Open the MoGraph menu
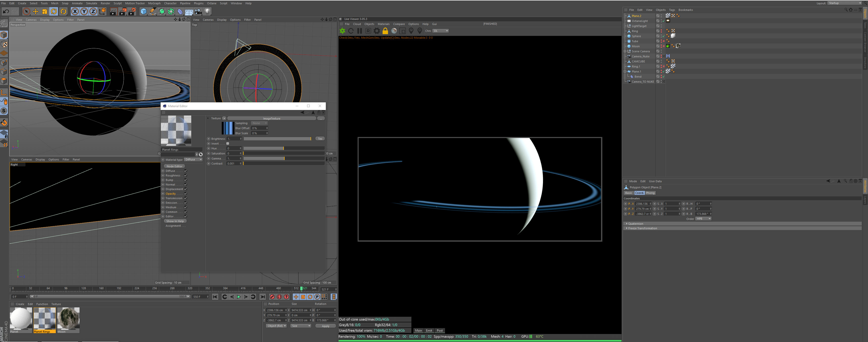The width and height of the screenshot is (868, 342). point(154,3)
